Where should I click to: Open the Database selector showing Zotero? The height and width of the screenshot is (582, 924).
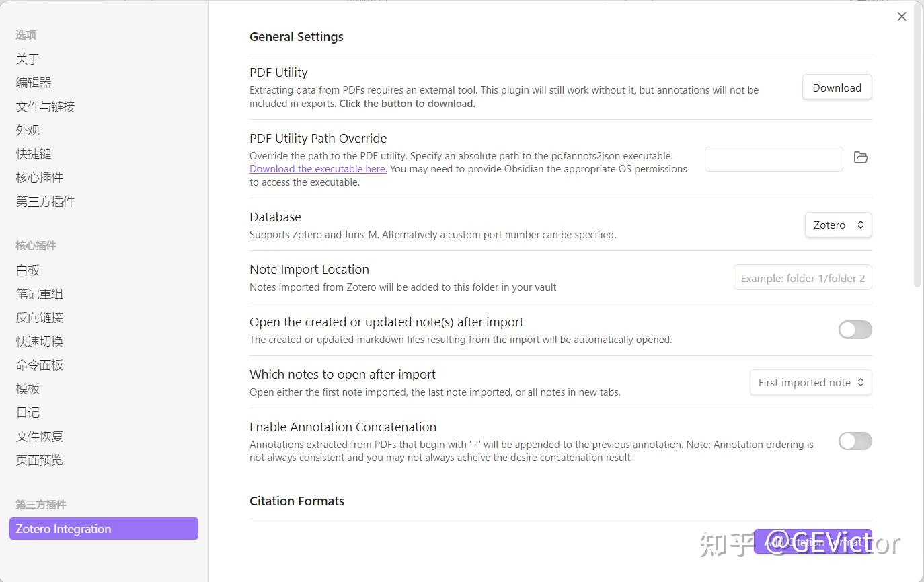pyautogui.click(x=838, y=225)
